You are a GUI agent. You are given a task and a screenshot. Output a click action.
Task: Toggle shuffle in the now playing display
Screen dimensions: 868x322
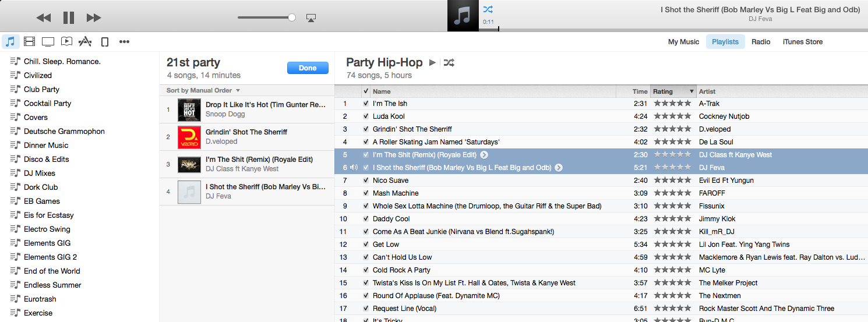[488, 9]
